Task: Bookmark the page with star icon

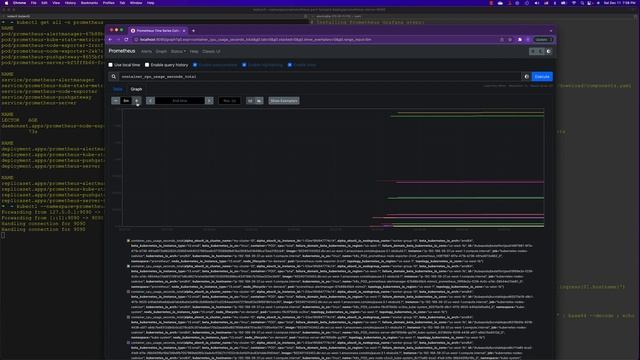Action: (x=510, y=40)
